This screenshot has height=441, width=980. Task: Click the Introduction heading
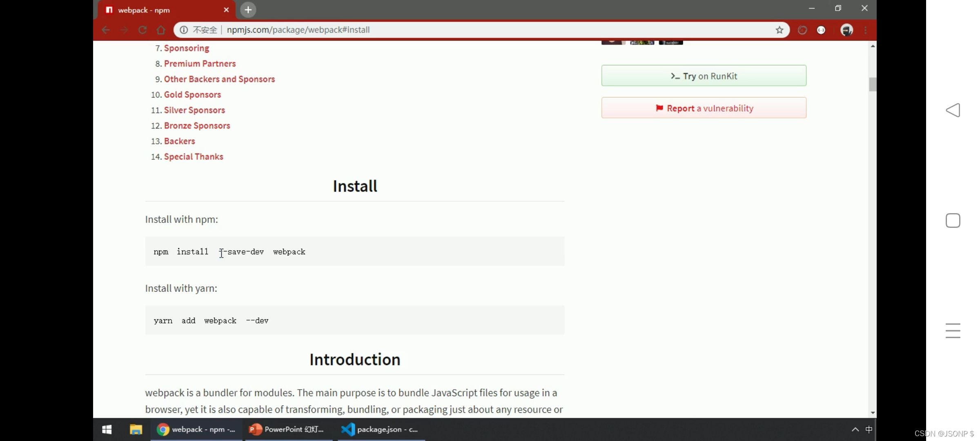[x=355, y=360]
